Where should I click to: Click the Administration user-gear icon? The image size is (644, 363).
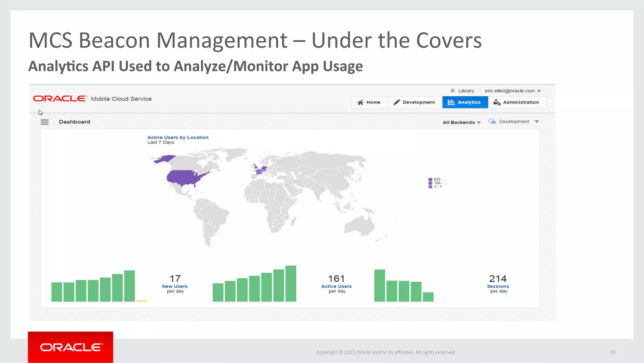tap(497, 102)
